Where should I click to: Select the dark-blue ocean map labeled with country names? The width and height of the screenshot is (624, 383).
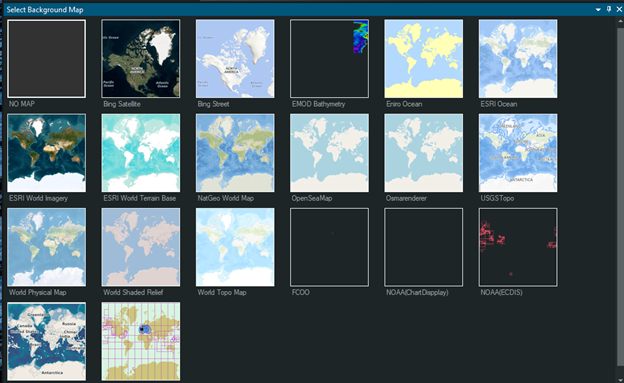point(47,341)
